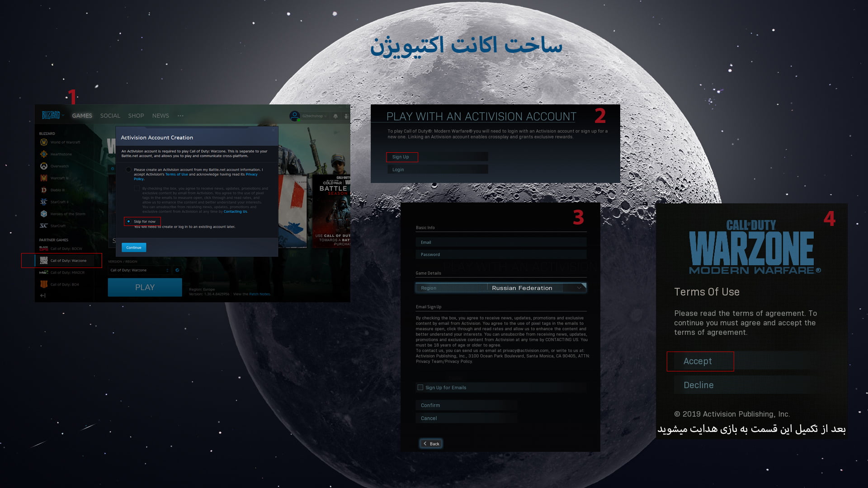Click the World of Warcraft icon in sidebar
Viewport: 868px width, 488px height.
tap(44, 142)
